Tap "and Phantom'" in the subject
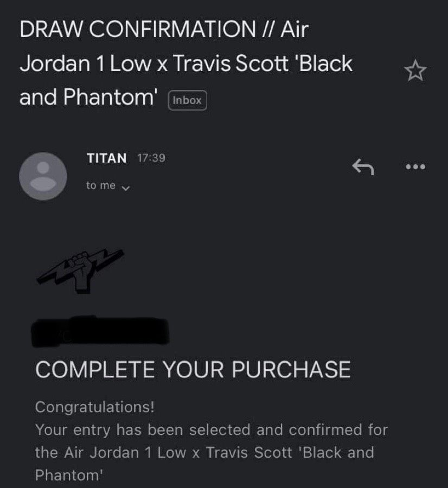The image size is (448, 488). click(89, 98)
